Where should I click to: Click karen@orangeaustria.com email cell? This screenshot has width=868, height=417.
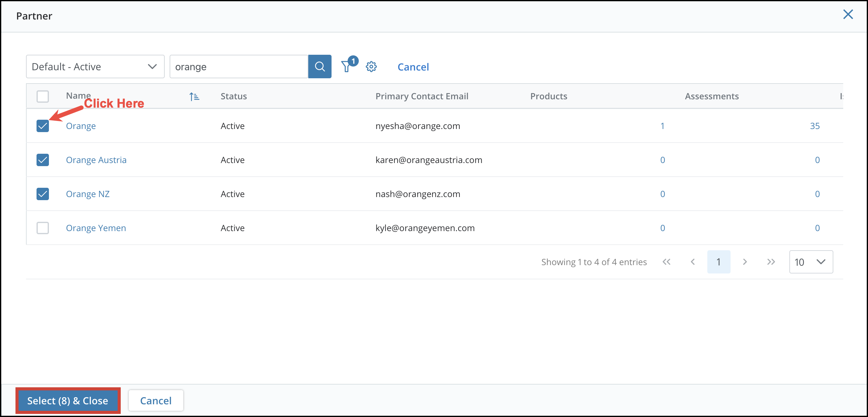429,160
